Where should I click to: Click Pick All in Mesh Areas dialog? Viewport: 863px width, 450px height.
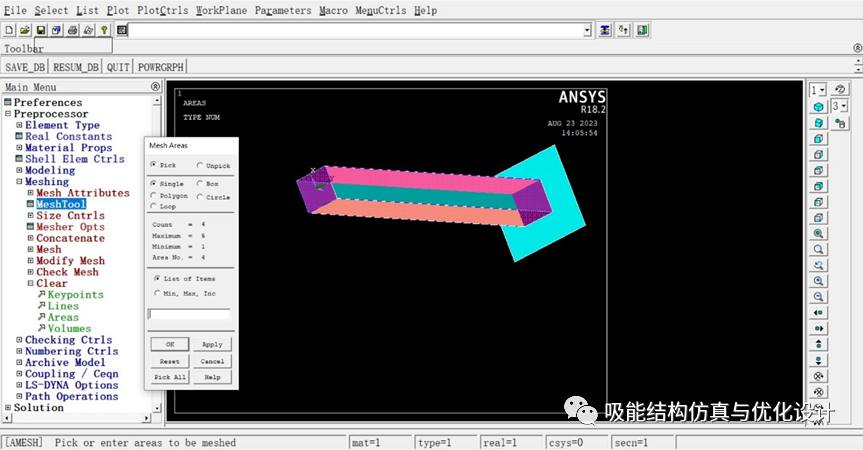(x=170, y=377)
